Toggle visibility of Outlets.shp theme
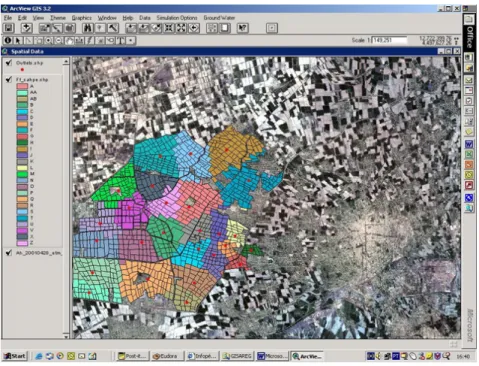The height and width of the screenshot is (366, 479). tap(9, 63)
